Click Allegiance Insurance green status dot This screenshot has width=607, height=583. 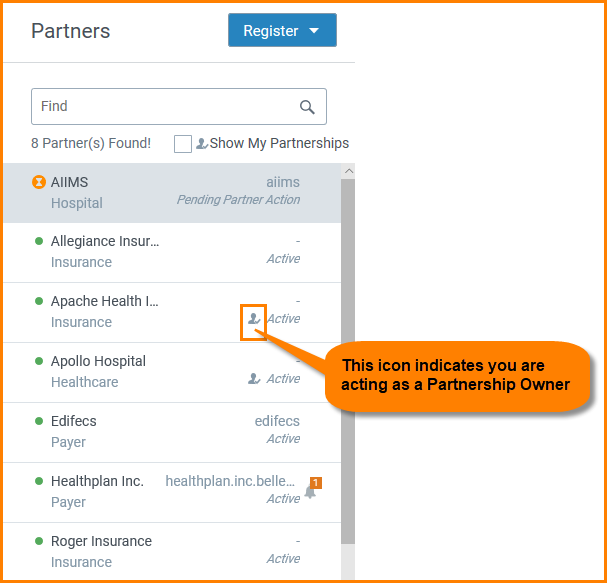[39, 241]
